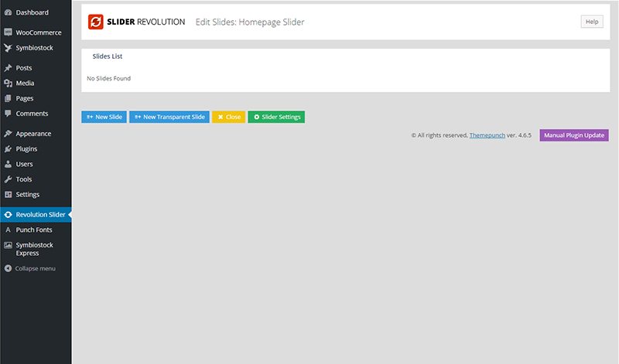This screenshot has width=619, height=364.
Task: Click the Posts pushpin icon
Action: (8, 68)
